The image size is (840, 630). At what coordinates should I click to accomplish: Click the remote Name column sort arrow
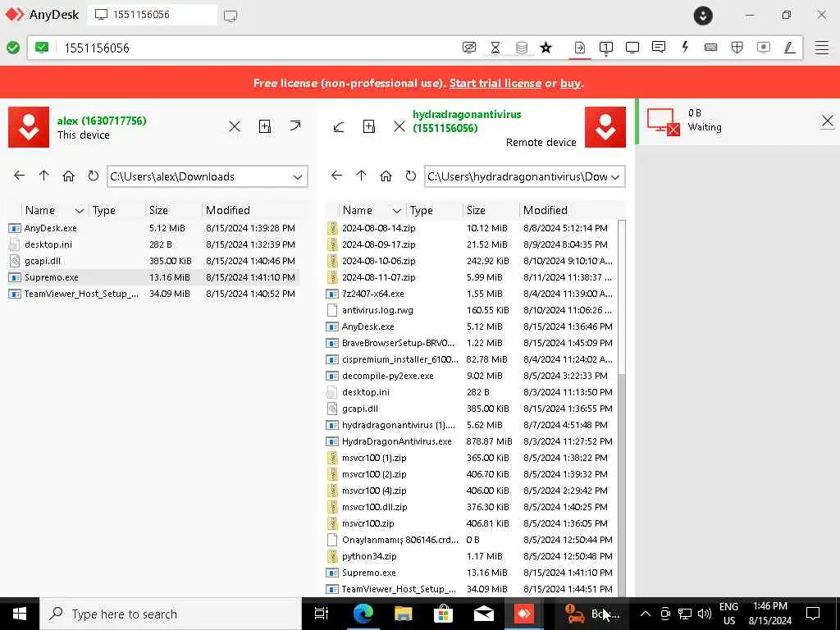click(x=396, y=211)
